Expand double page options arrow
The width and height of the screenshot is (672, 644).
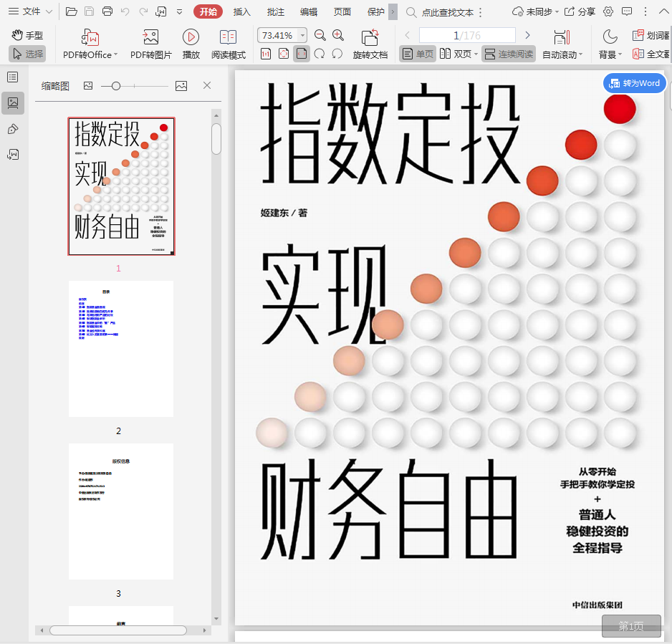476,54
